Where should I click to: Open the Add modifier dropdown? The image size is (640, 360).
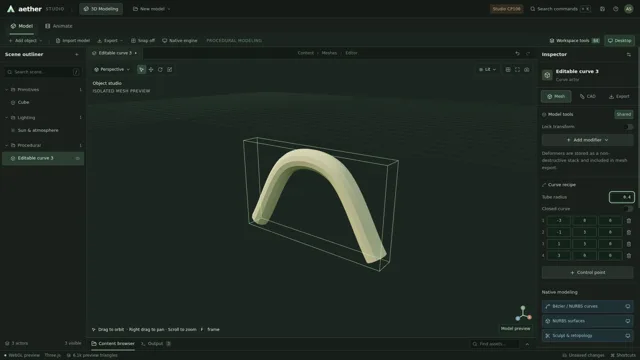(x=587, y=140)
